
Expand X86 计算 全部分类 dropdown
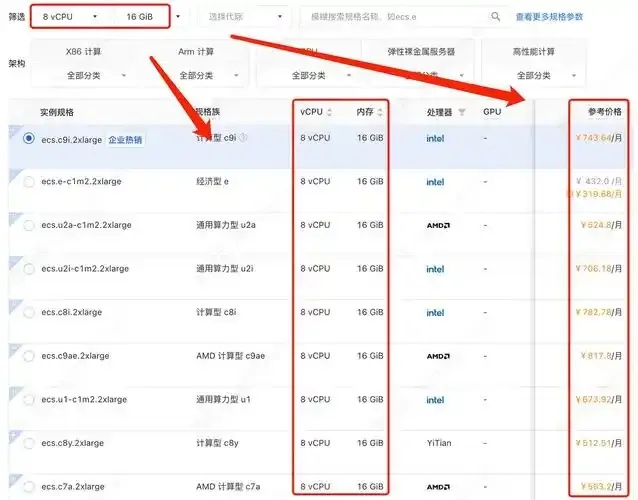96,76
